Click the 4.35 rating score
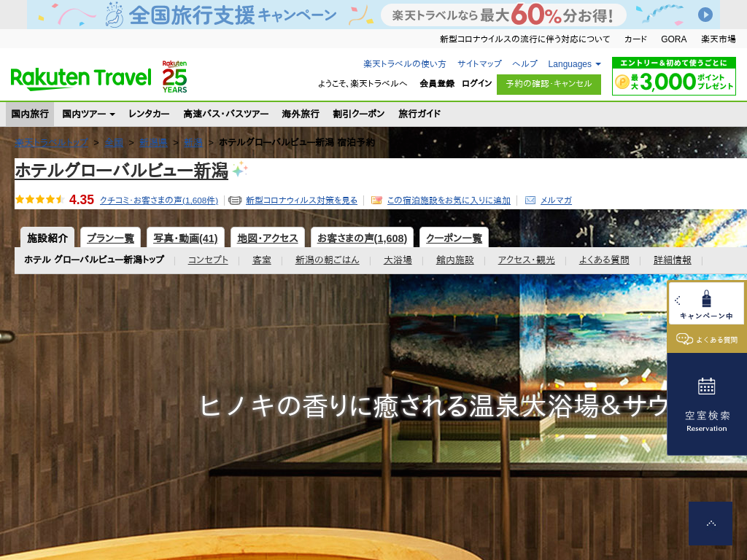This screenshot has width=747, height=560. coord(82,200)
